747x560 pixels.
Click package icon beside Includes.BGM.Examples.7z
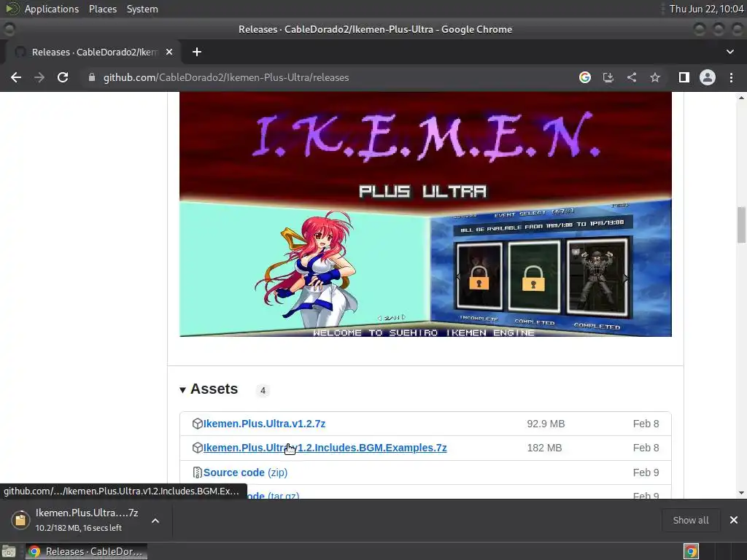[197, 448]
